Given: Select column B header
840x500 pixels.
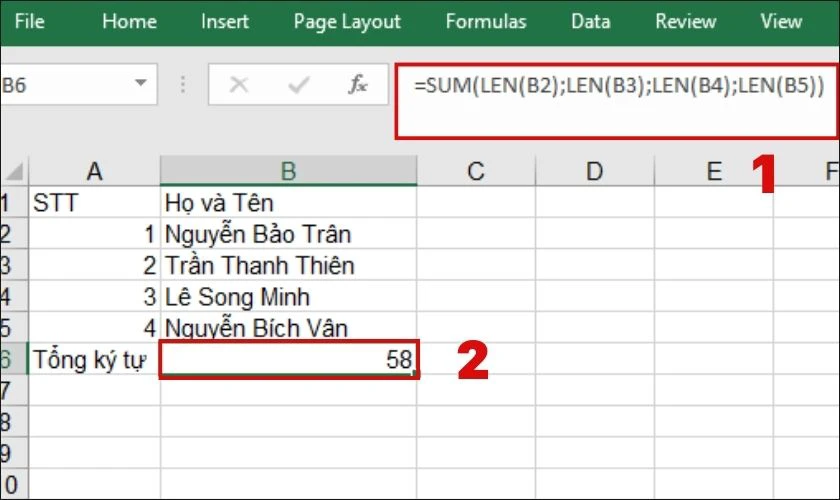Looking at the screenshot, I should click(x=288, y=171).
